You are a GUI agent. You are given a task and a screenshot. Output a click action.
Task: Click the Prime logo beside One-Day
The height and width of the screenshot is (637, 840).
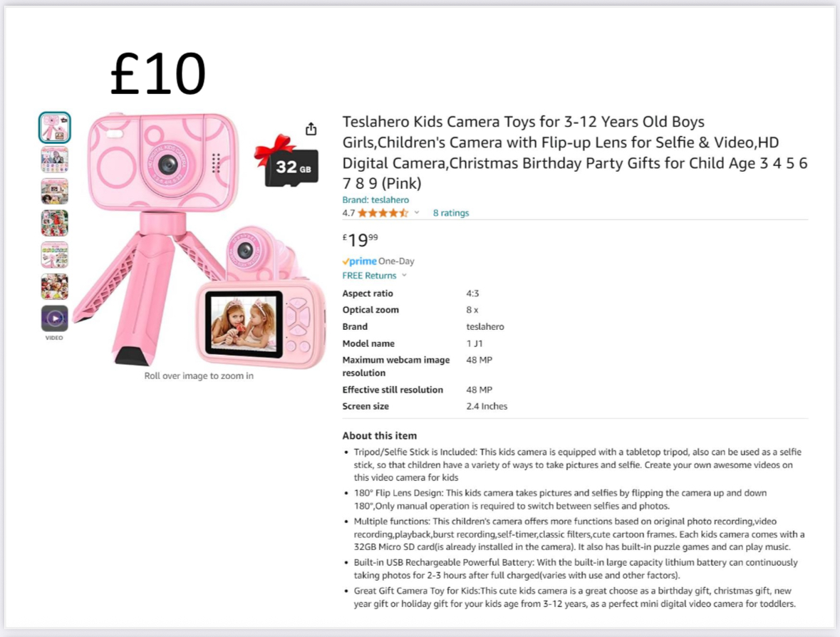(360, 261)
